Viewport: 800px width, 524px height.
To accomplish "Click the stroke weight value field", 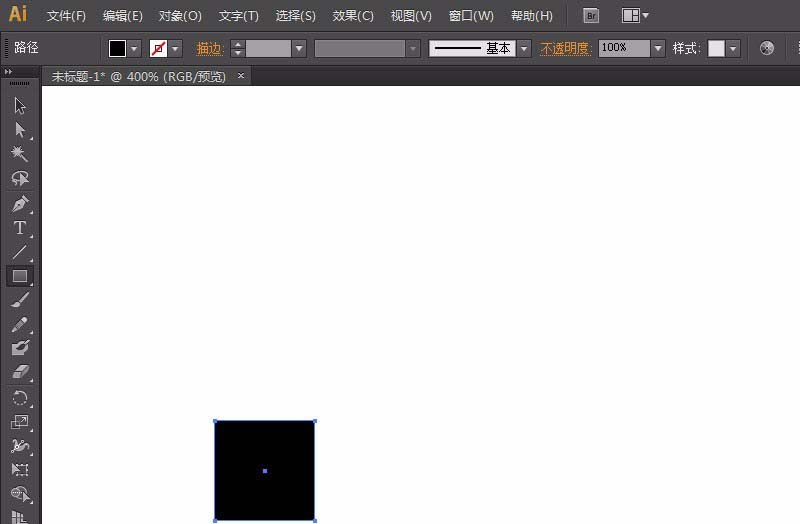I will coord(268,49).
